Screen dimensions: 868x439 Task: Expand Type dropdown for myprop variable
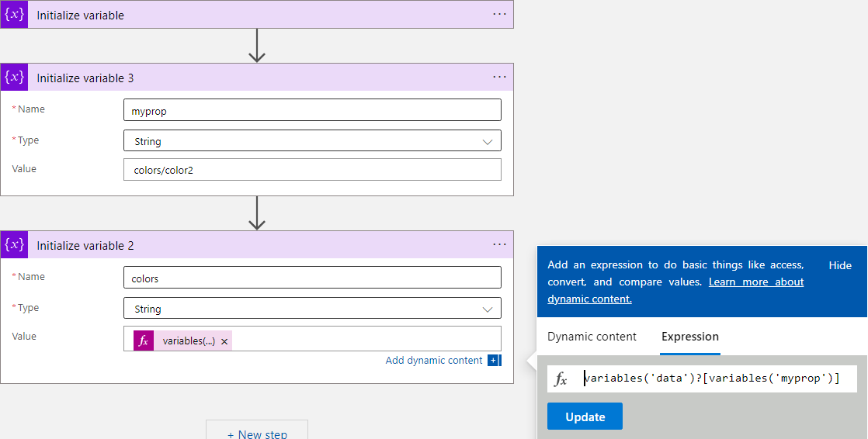point(487,142)
